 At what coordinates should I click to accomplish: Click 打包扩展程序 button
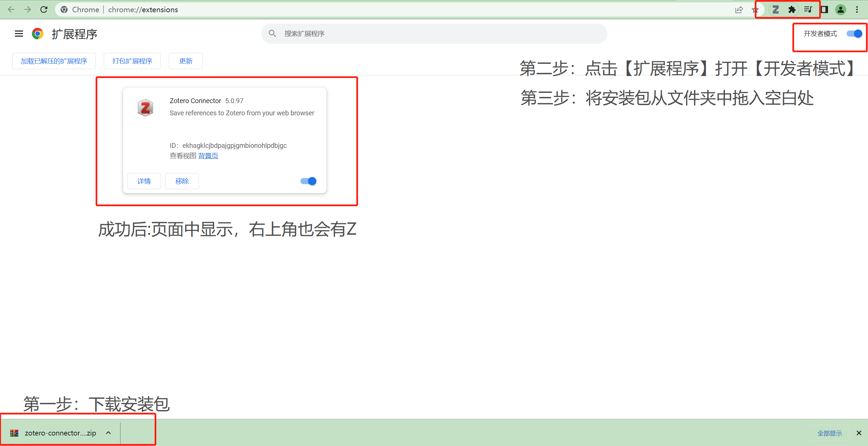(132, 61)
